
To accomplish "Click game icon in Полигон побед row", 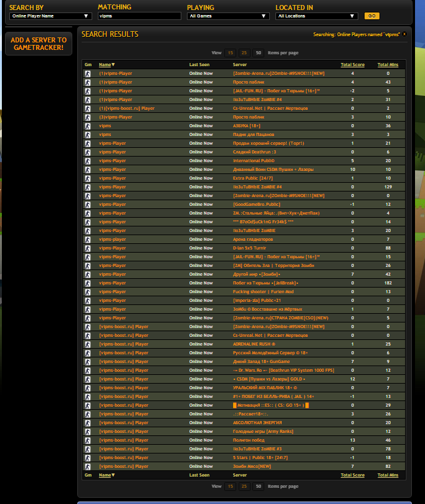I will pyautogui.click(x=87, y=440).
